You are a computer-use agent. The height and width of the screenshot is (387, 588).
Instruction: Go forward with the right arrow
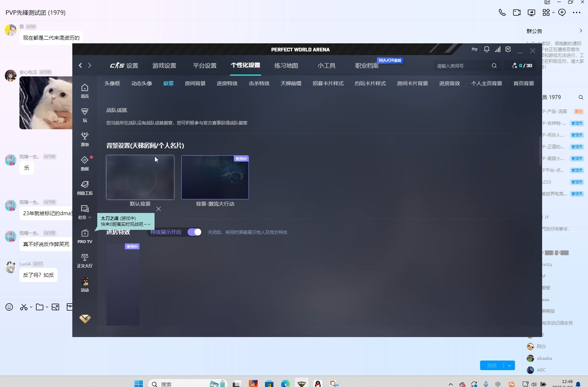[x=90, y=65]
